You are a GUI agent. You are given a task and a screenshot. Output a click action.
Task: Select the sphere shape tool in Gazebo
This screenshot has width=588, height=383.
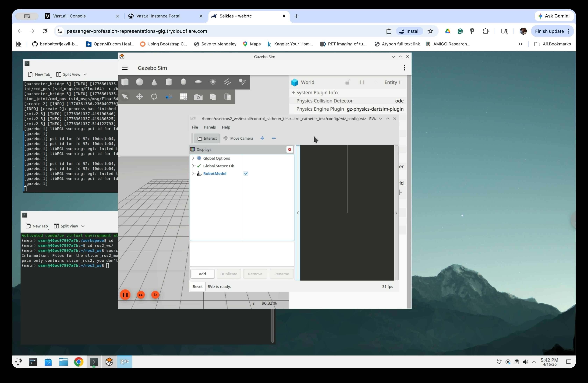pyautogui.click(x=139, y=82)
